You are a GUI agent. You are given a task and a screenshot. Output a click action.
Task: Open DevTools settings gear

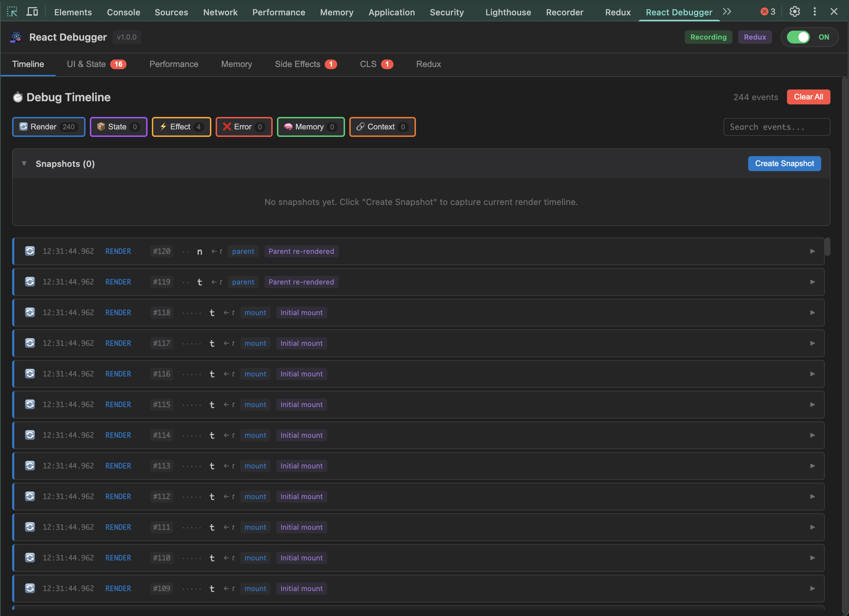click(795, 11)
